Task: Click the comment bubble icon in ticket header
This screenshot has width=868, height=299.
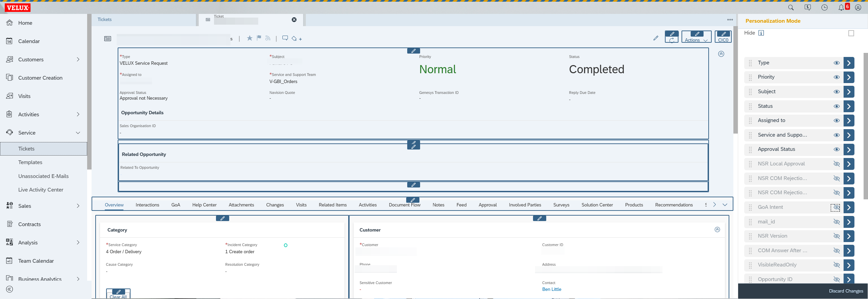Action: [285, 38]
